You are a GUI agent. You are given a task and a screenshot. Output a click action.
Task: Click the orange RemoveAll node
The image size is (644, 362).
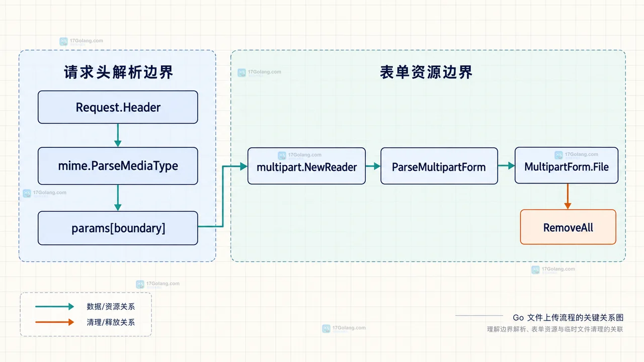(x=568, y=227)
